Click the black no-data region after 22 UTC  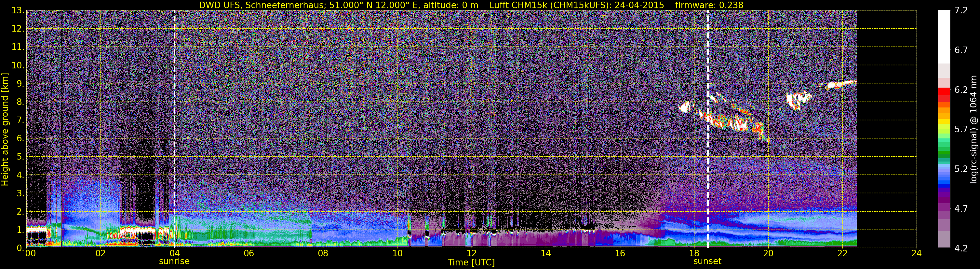click(x=886, y=129)
